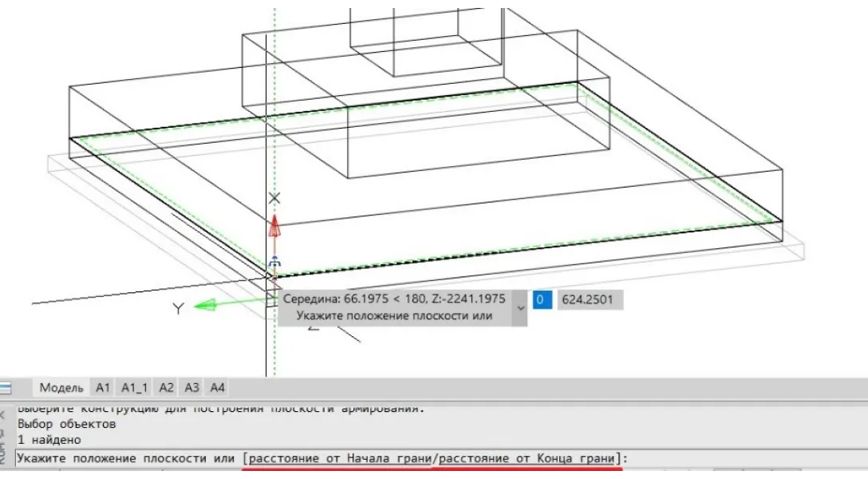
Task: Click the 'Выбор объектов' command history line
Action: point(66,425)
